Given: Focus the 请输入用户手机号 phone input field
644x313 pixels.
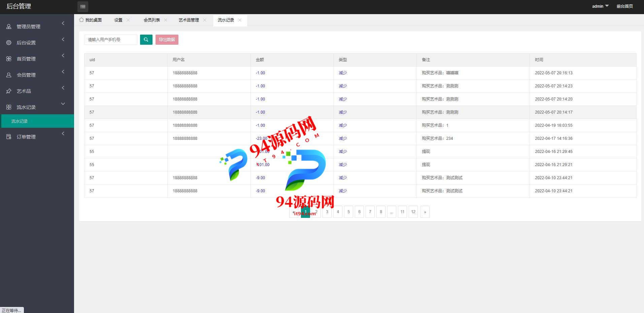Looking at the screenshot, I should coord(111,40).
